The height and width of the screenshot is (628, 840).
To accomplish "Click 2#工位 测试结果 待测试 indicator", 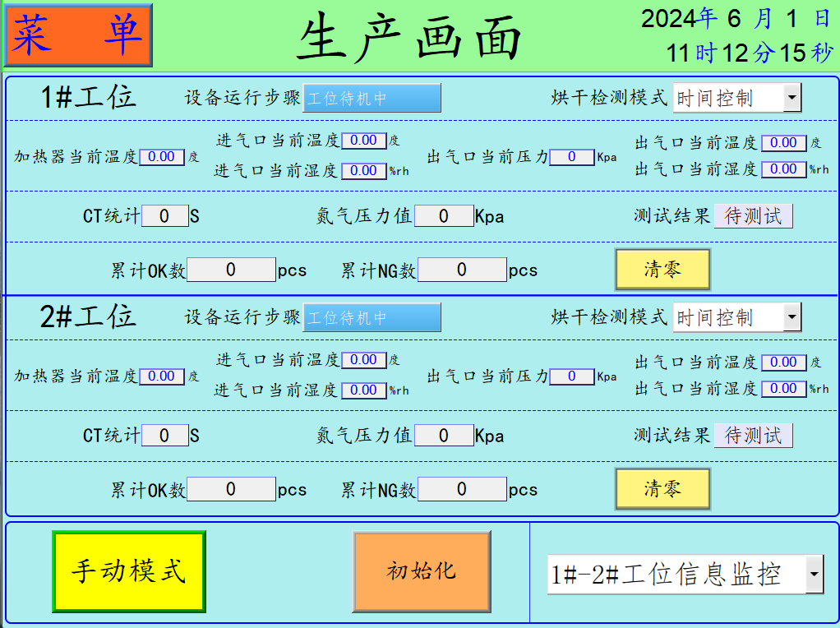I will (x=753, y=436).
